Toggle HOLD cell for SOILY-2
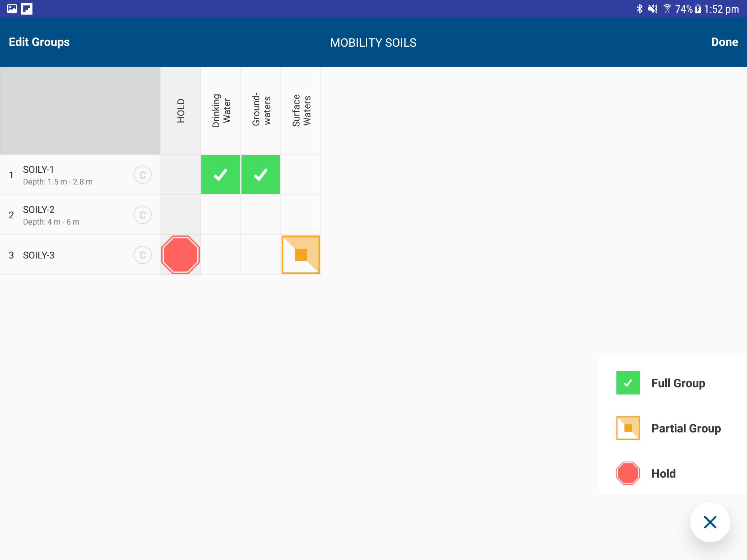 180,215
